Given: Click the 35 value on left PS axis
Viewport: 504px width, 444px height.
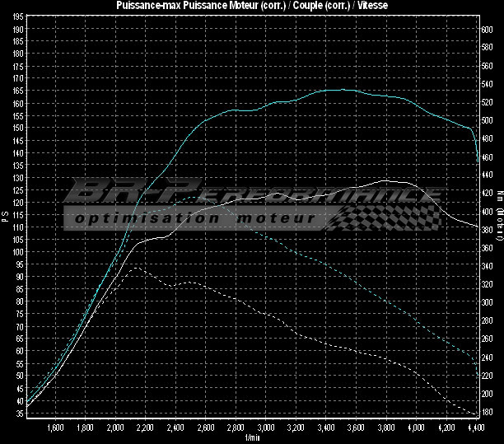Looking at the screenshot, I should (19, 413).
